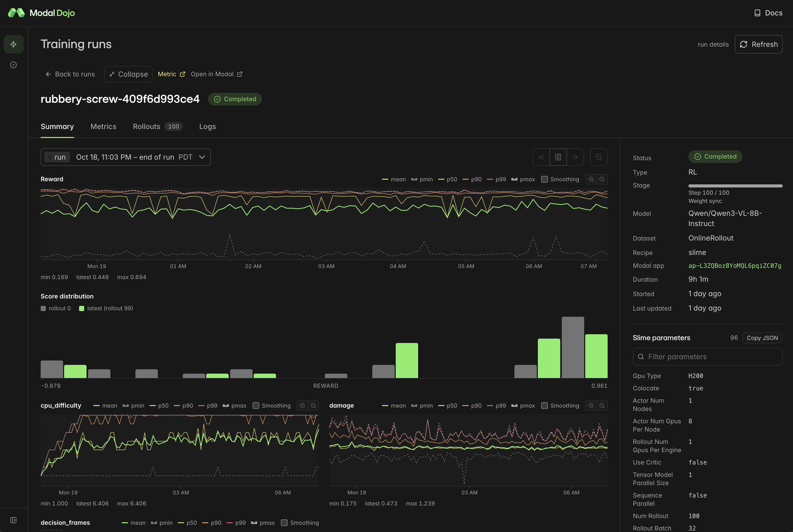Image resolution: width=793 pixels, height=532 pixels.
Task: Click the Qwen/Qwen3-VL-8B-Instruct model value
Action: [725, 219]
